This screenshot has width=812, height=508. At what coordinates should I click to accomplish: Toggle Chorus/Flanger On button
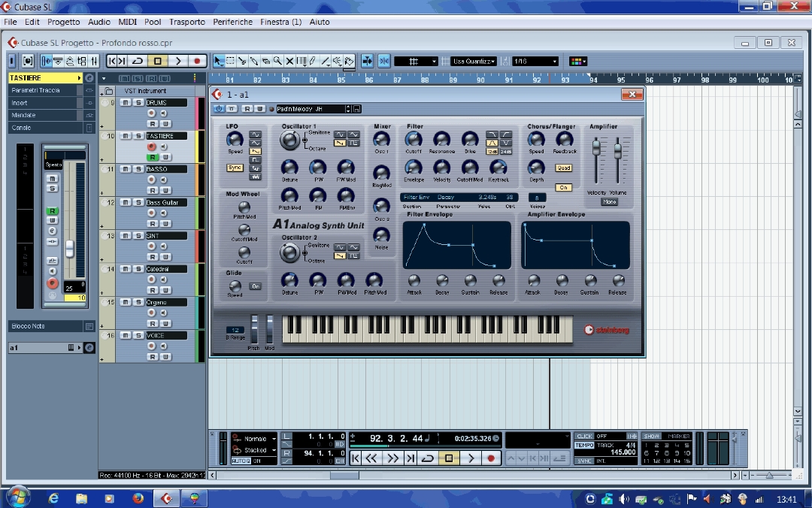coord(563,187)
